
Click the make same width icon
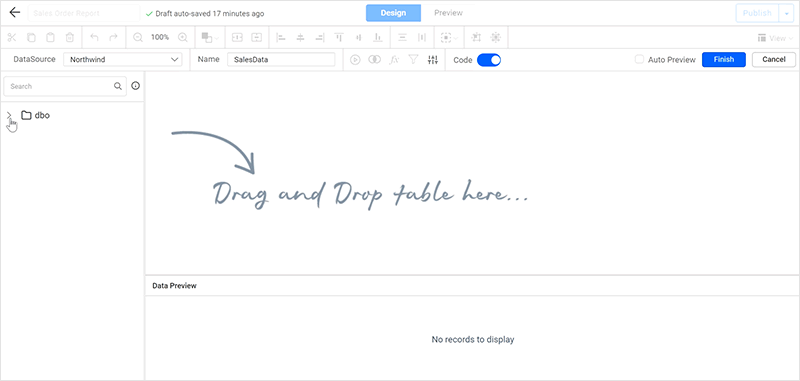pos(237,37)
